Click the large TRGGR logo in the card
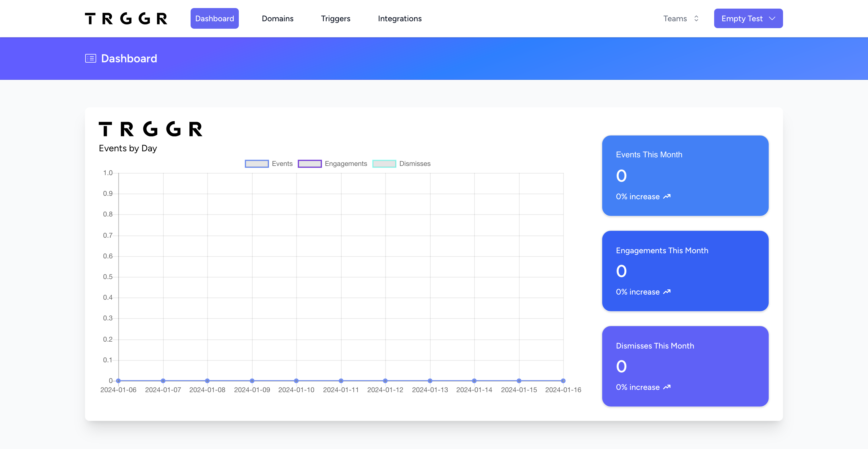The image size is (868, 449). 150,129
